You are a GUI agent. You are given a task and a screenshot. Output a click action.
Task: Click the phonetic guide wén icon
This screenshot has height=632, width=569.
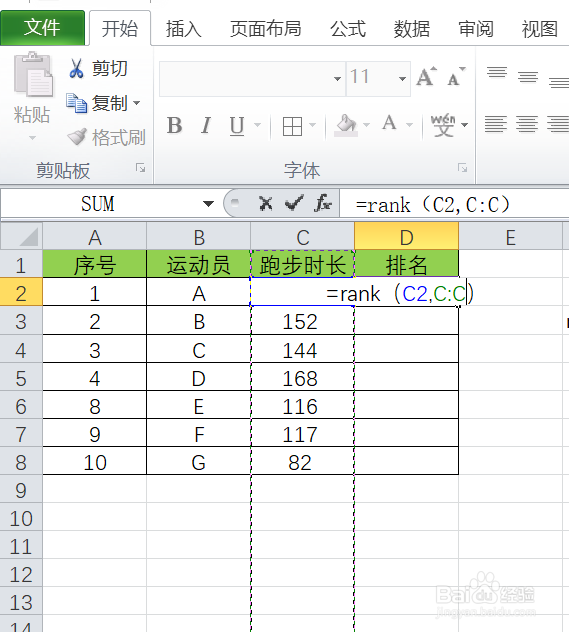click(x=443, y=125)
